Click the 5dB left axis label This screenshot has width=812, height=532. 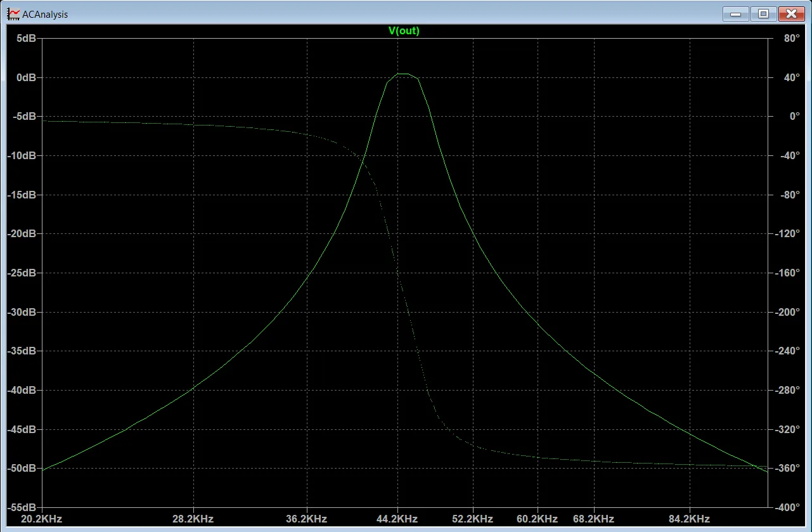(27, 38)
